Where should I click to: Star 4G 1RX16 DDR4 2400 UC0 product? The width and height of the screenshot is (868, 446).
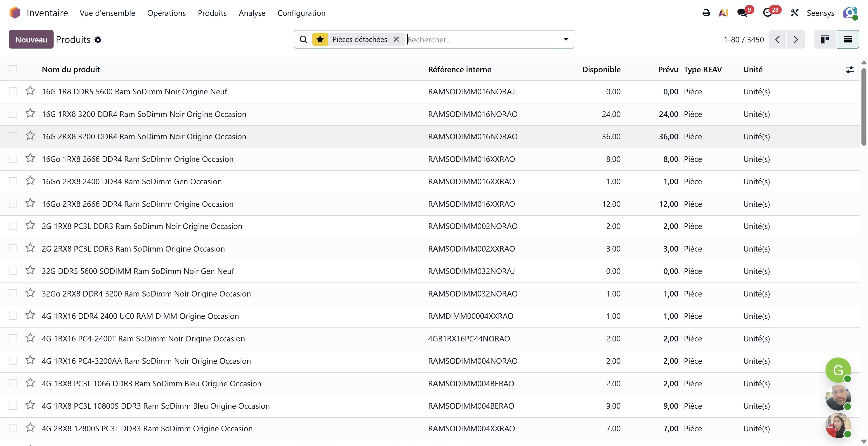pyautogui.click(x=30, y=315)
